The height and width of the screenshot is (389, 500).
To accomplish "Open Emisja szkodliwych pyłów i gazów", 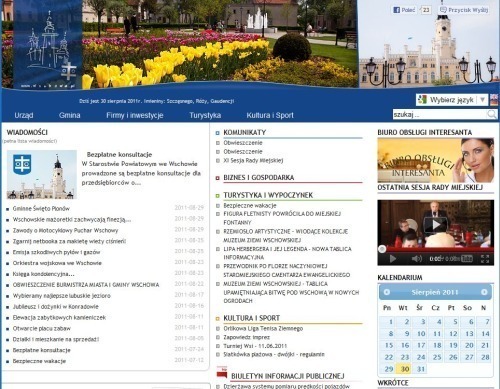I will click(56, 252).
